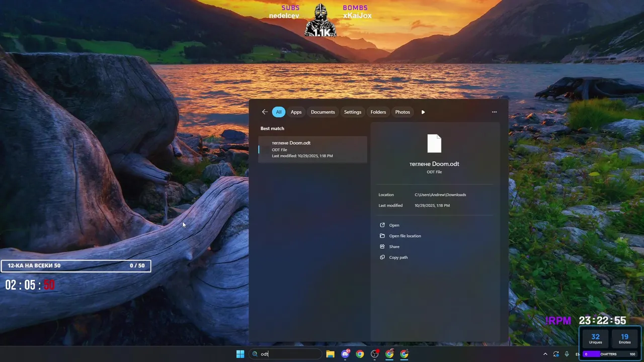644x362 pixels.
Task: Switch to the Apps search filter
Action: pyautogui.click(x=296, y=112)
